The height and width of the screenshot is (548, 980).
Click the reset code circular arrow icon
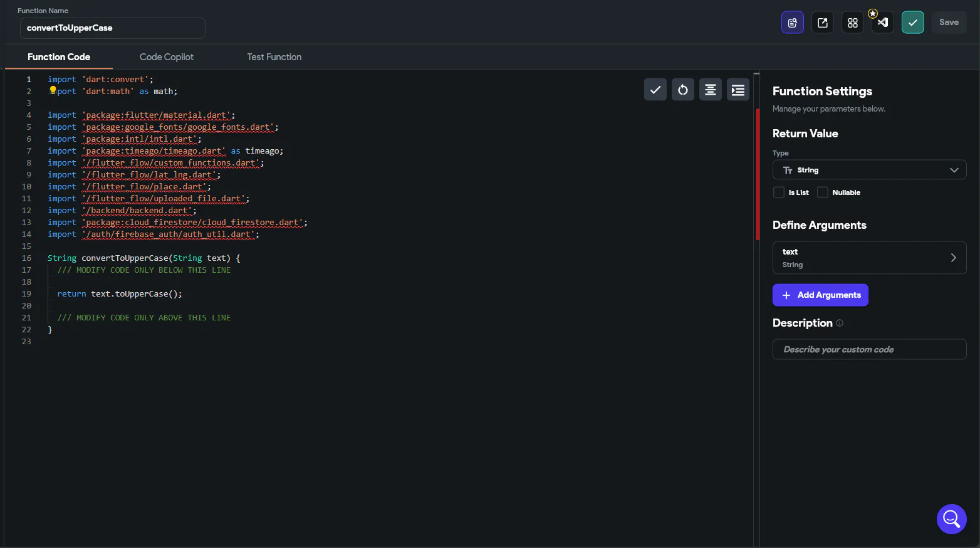pyautogui.click(x=683, y=90)
